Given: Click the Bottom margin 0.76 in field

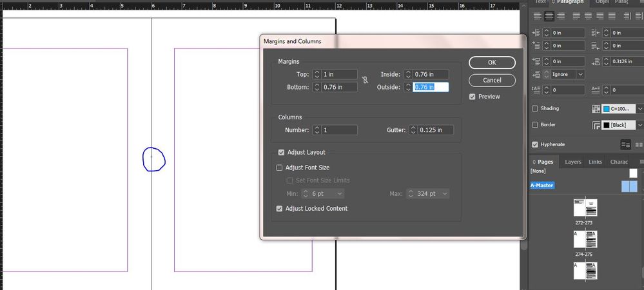Looking at the screenshot, I should [x=339, y=87].
